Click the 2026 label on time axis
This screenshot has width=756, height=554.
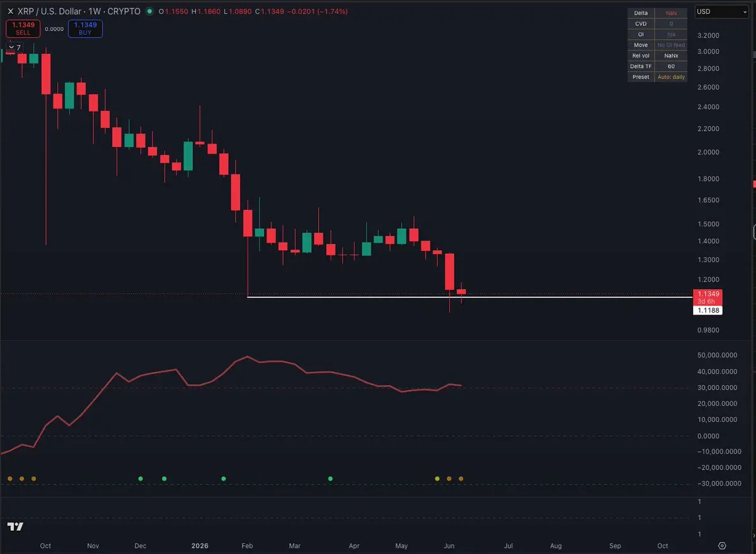(200, 545)
